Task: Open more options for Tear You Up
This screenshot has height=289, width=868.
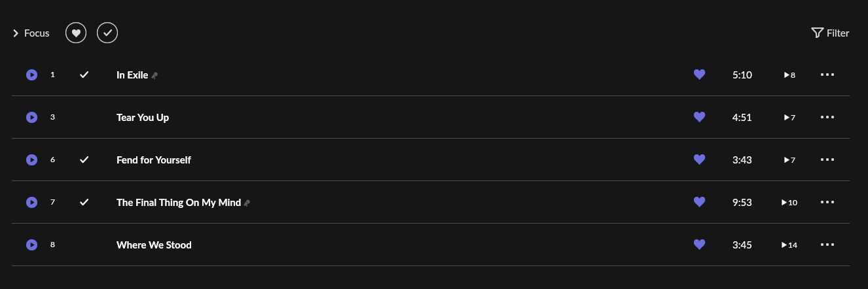Action: (827, 117)
